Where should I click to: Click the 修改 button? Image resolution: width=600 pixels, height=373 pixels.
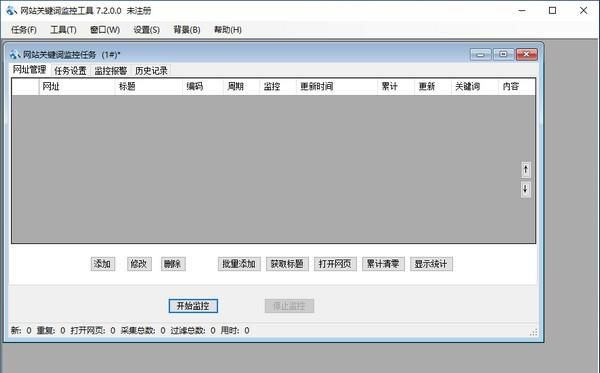(139, 264)
